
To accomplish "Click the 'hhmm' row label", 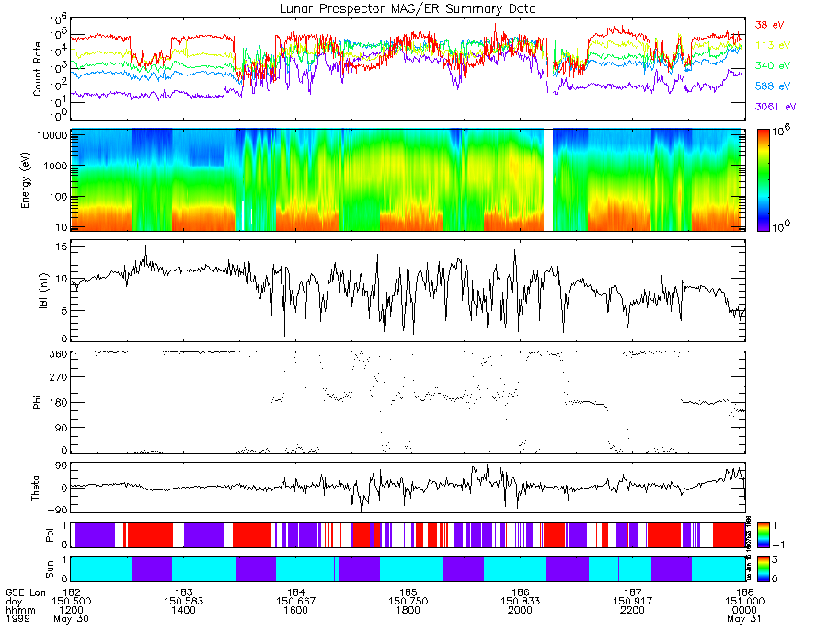I will 20,610.
